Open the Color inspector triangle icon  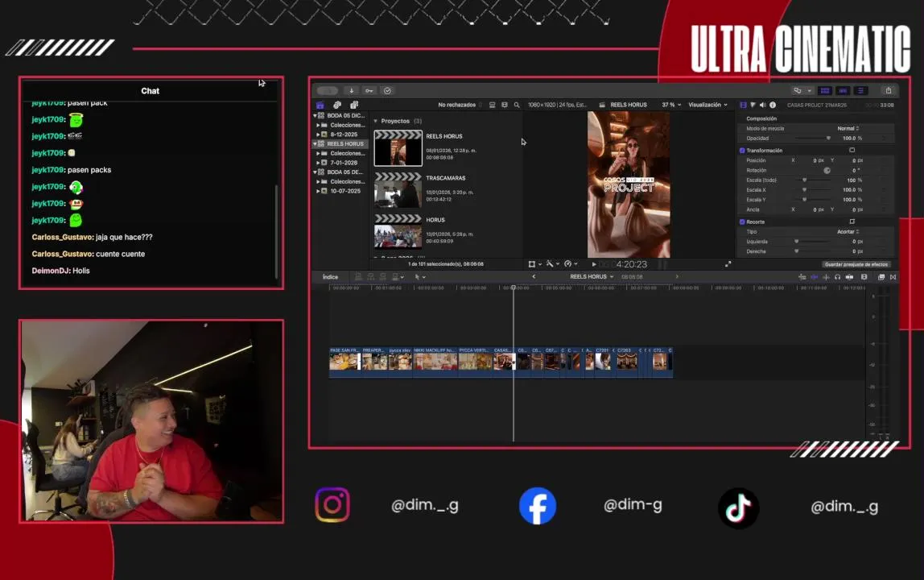click(753, 105)
